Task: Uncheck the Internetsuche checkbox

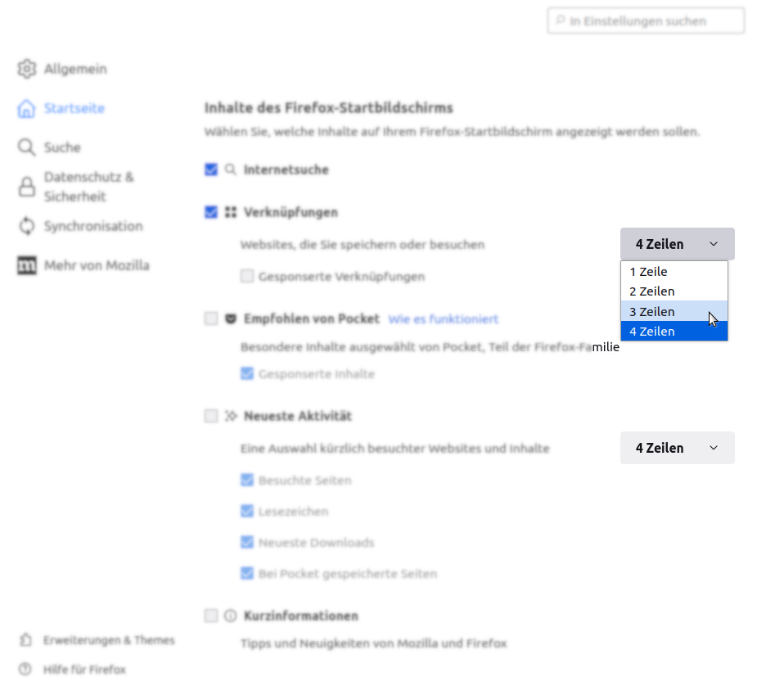Action: [x=211, y=170]
